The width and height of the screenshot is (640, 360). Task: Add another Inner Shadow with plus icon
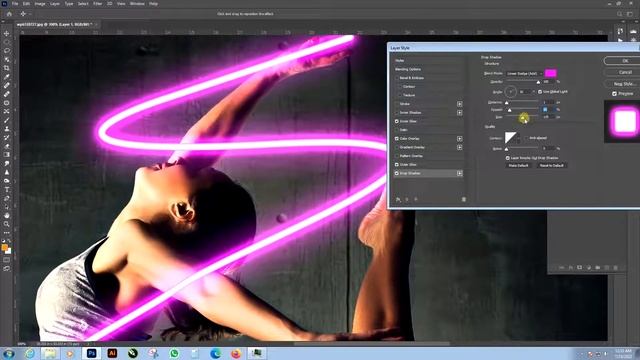coord(460,113)
